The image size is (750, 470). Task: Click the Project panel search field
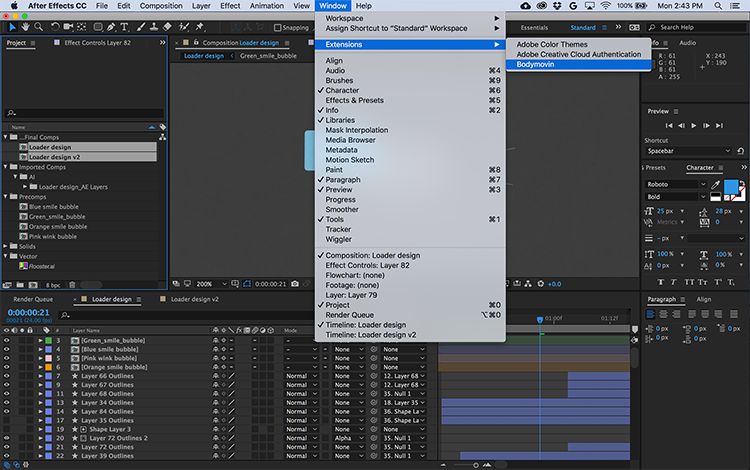click(85, 113)
